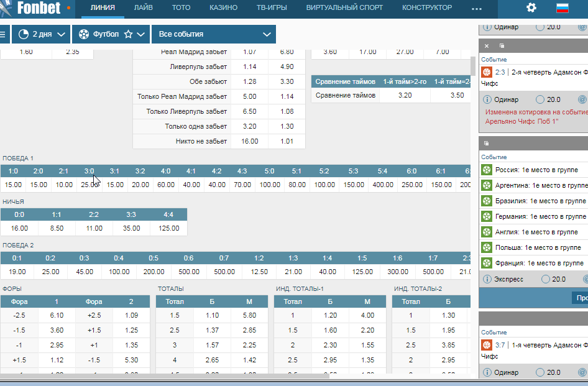Open the Футбол sport dropdown
The image size is (588, 386).
111,34
